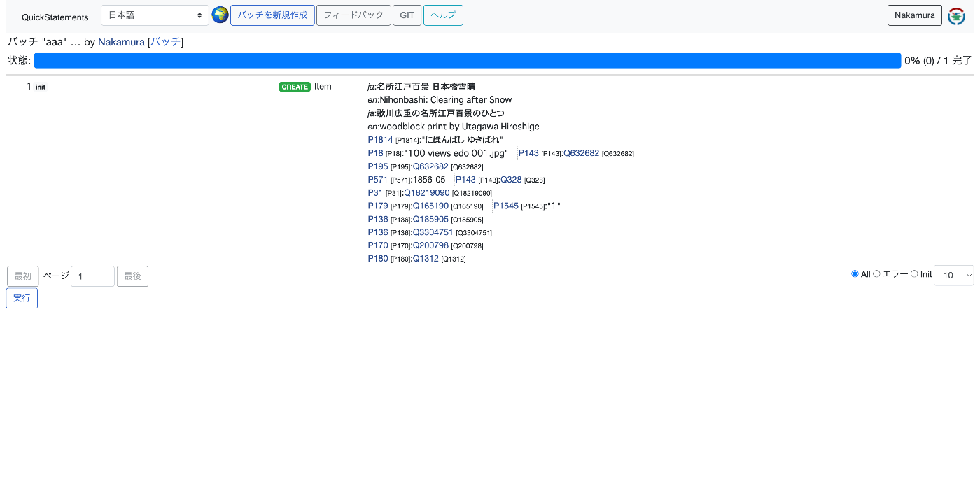The image size is (980, 477).
Task: Click the page number input field
Action: [x=92, y=276]
